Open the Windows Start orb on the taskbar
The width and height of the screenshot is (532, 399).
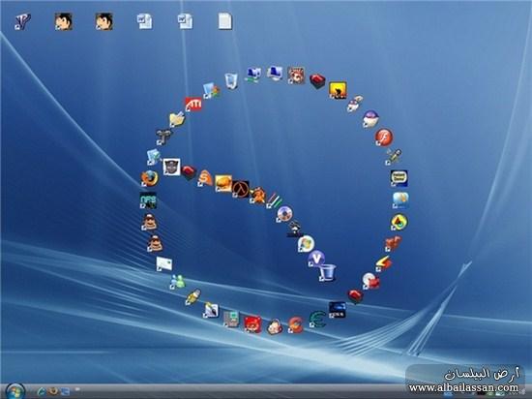[15, 391]
